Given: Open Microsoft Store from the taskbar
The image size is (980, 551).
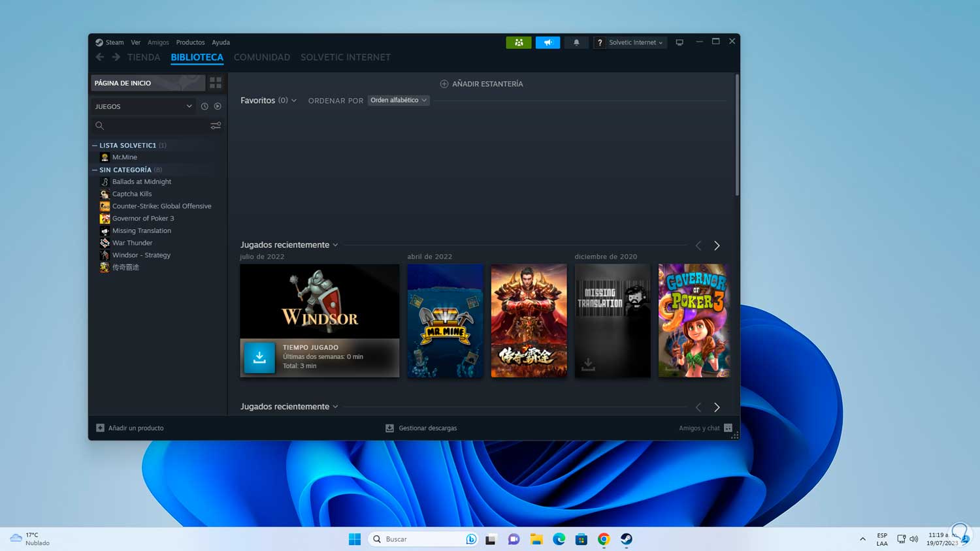Looking at the screenshot, I should pos(581,539).
